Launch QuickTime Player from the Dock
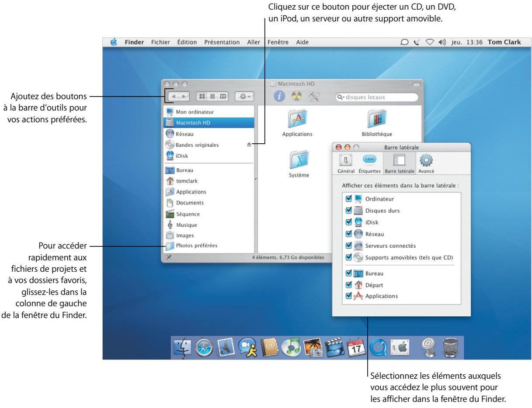This screenshot has width=532, height=408. coord(378,348)
